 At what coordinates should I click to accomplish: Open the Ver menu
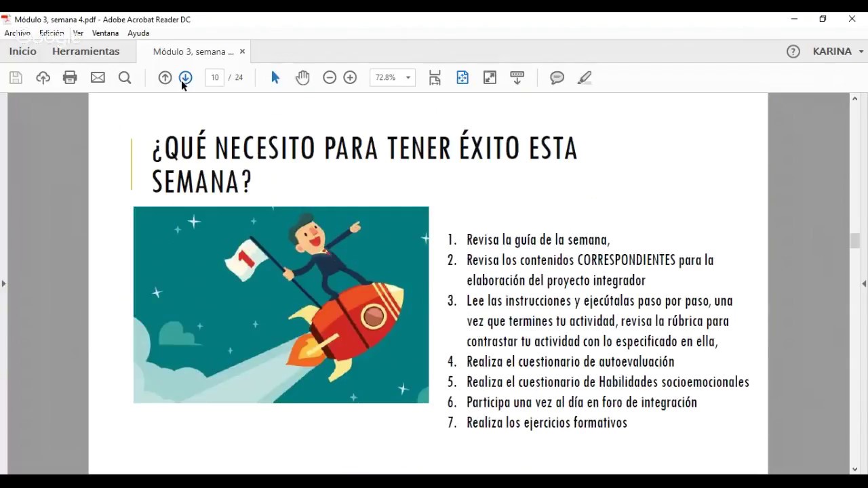[78, 33]
